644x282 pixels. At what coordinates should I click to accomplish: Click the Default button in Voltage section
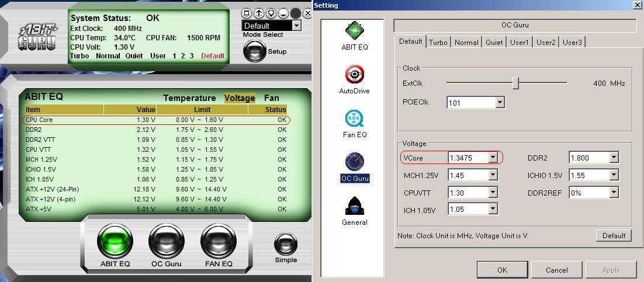tap(614, 236)
